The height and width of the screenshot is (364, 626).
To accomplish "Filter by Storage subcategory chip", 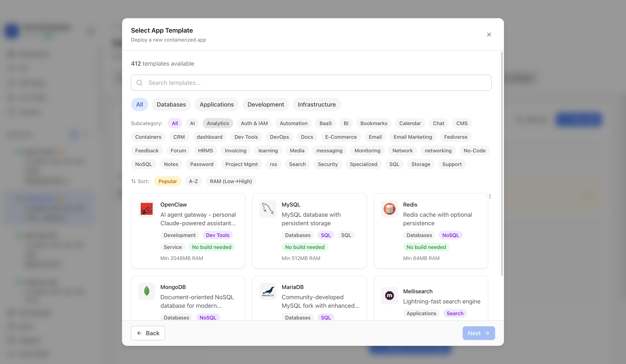I will [420, 164].
